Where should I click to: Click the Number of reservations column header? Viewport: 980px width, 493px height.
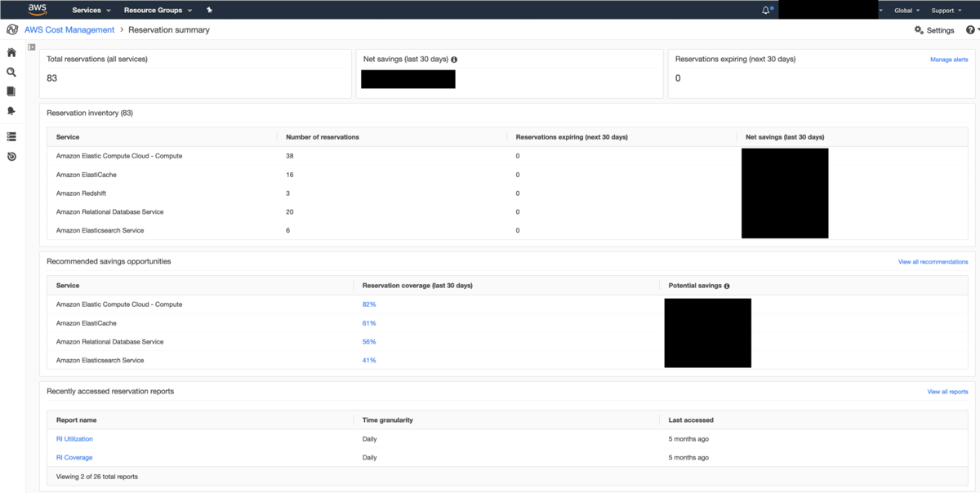click(x=323, y=137)
